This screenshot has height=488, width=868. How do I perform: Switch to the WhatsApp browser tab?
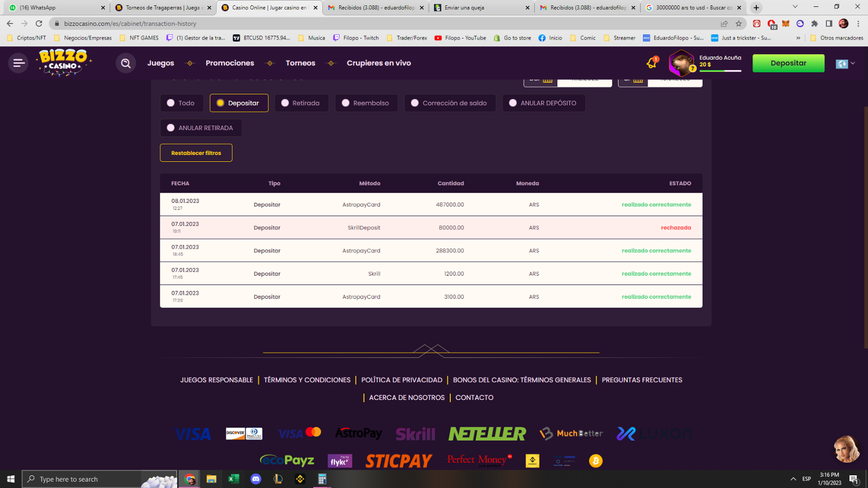tap(55, 8)
